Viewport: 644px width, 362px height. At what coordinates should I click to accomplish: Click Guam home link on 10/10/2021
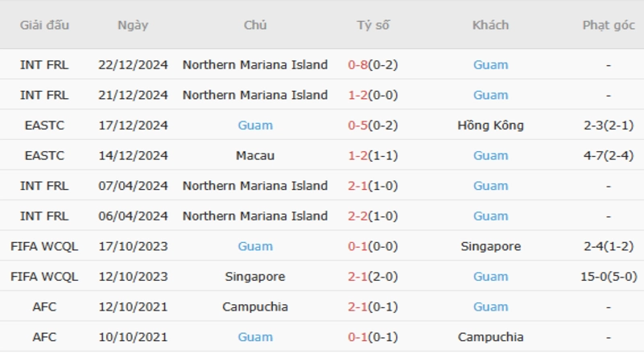255,337
